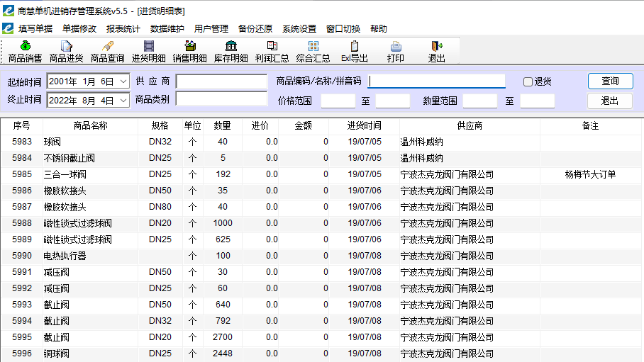Click the 金额 column header
This screenshot has width=644, height=362.
coord(304,125)
